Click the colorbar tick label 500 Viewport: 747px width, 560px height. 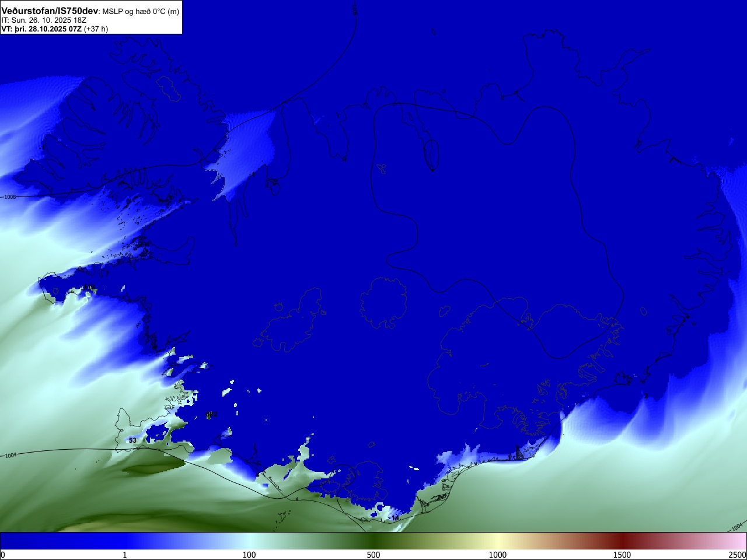(x=373, y=555)
